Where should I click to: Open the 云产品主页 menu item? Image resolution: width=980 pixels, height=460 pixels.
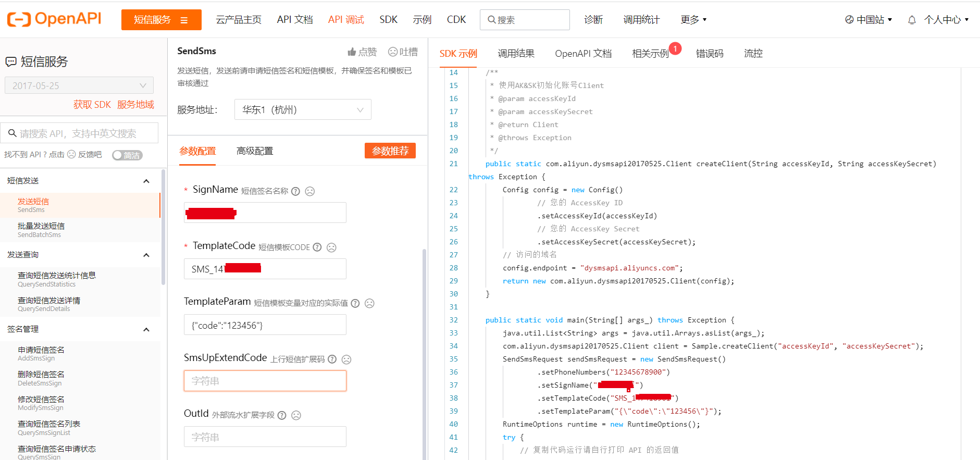pyautogui.click(x=239, y=20)
